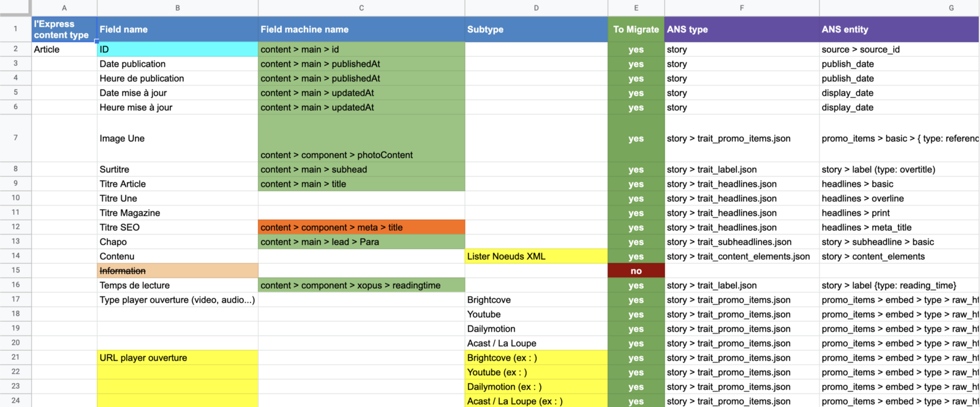Click the 'content > main > subhead' cell
Screen dimensions: 980x407
361,170
